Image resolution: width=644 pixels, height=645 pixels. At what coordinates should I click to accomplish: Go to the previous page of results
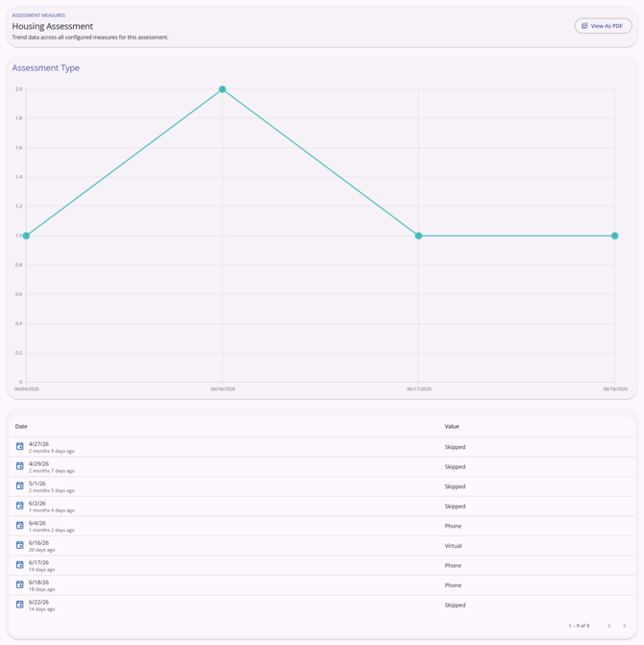coord(609,625)
